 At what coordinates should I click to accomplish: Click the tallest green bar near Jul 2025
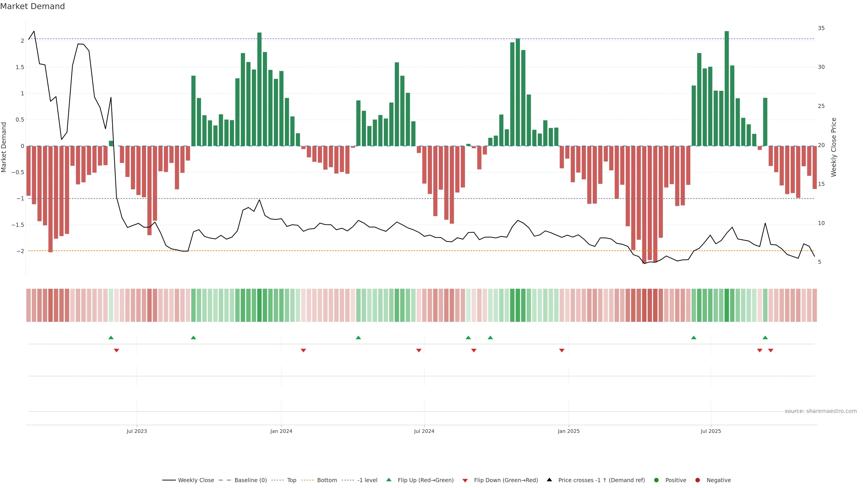point(726,88)
